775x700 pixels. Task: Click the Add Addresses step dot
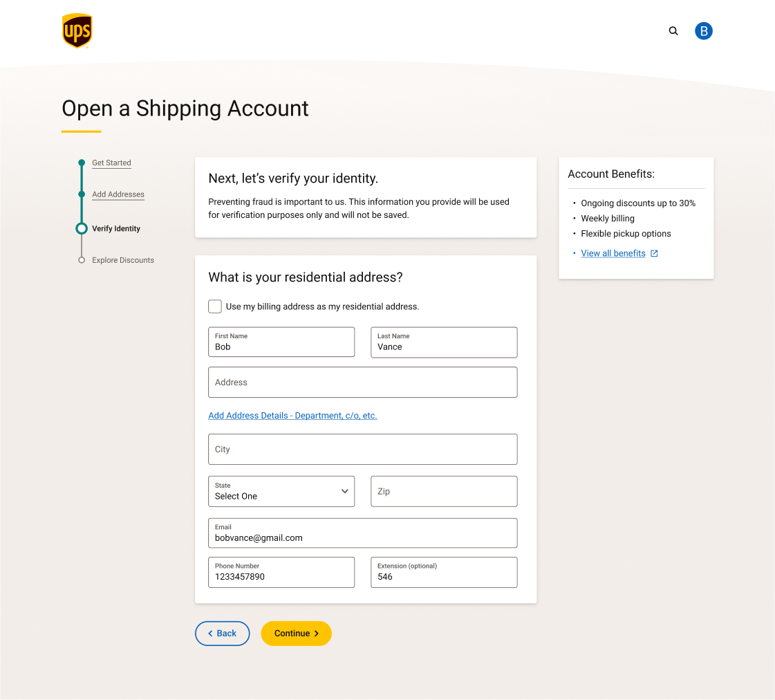[x=82, y=194]
